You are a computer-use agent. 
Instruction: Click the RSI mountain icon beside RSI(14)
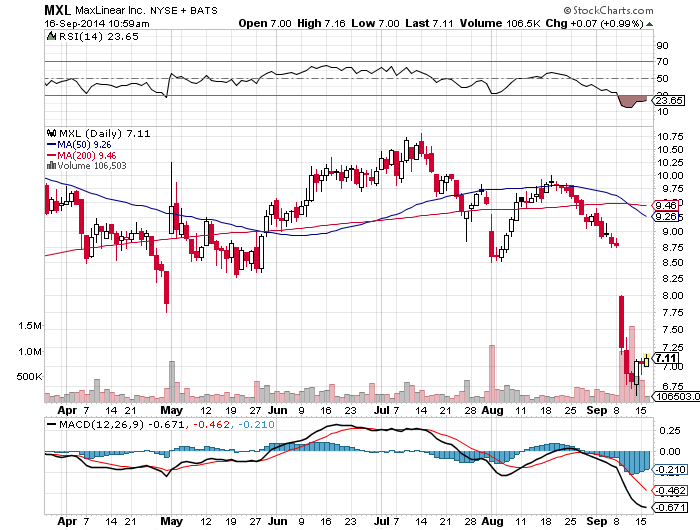click(52, 36)
